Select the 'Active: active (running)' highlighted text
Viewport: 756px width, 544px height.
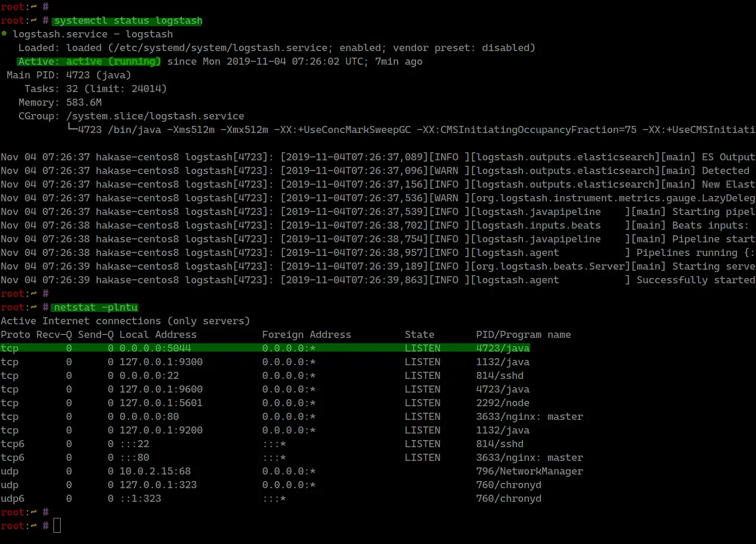point(89,62)
